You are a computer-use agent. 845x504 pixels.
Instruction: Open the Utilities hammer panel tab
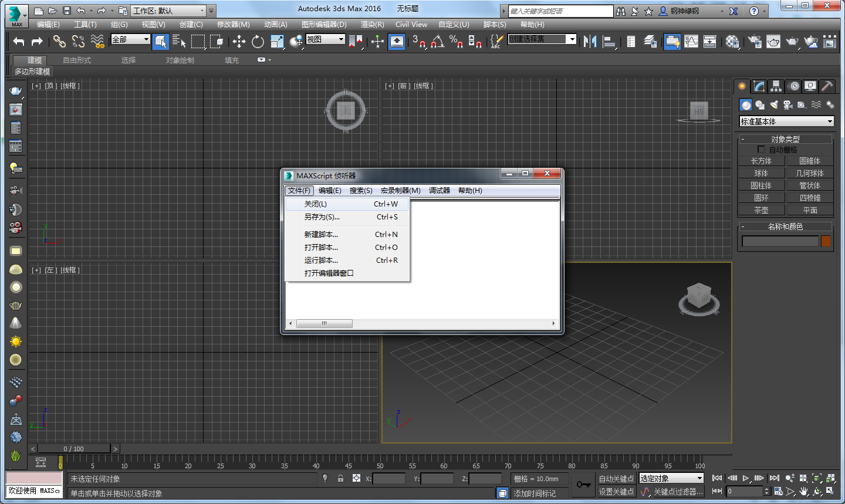point(827,86)
